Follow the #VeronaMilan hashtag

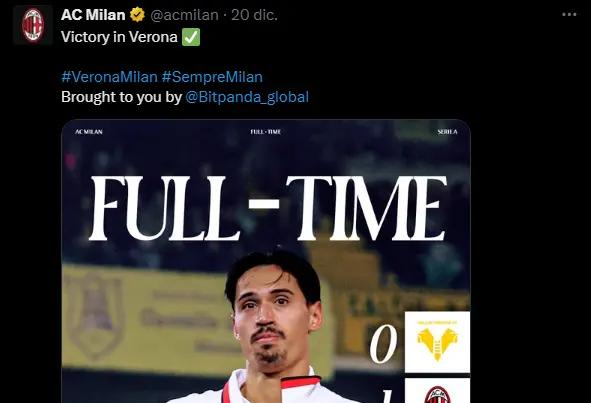click(x=109, y=77)
